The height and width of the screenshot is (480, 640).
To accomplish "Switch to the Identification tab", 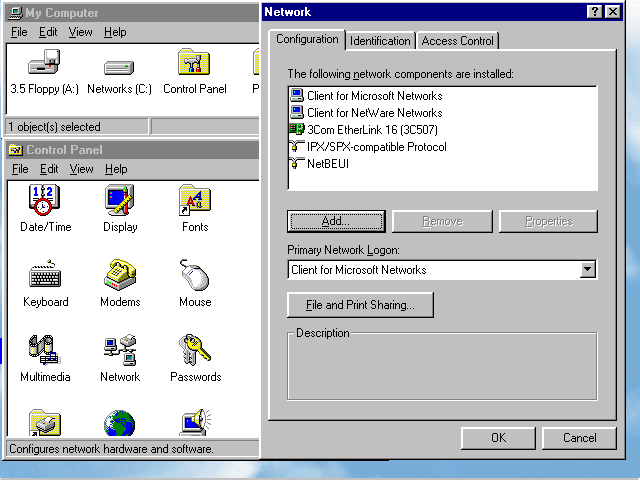I will (x=380, y=41).
